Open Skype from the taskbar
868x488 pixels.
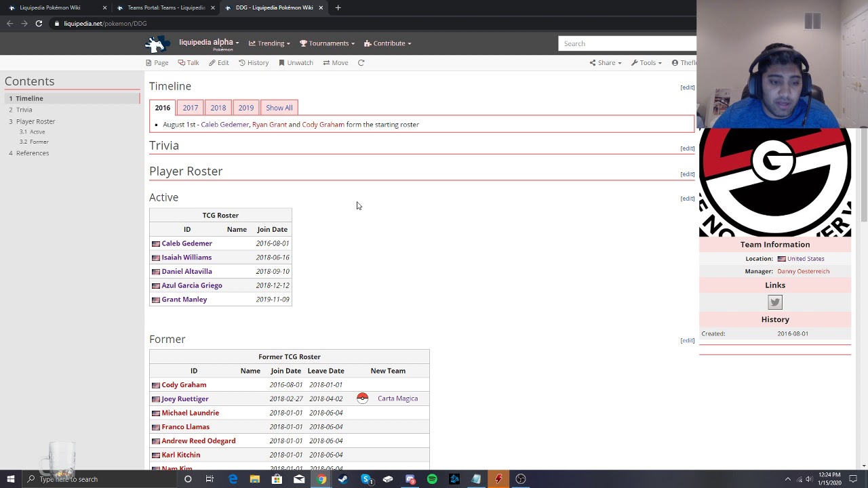click(x=366, y=479)
